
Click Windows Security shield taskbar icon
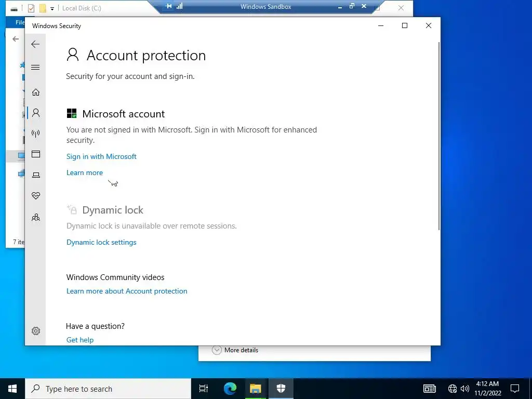pyautogui.click(x=281, y=389)
